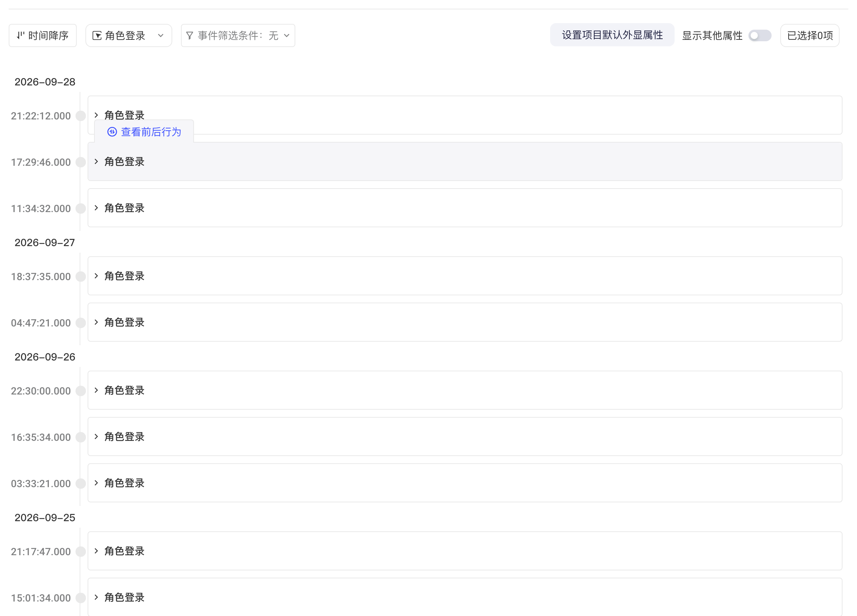Expand the 15:01:34.000 角色登录 event

pos(96,598)
